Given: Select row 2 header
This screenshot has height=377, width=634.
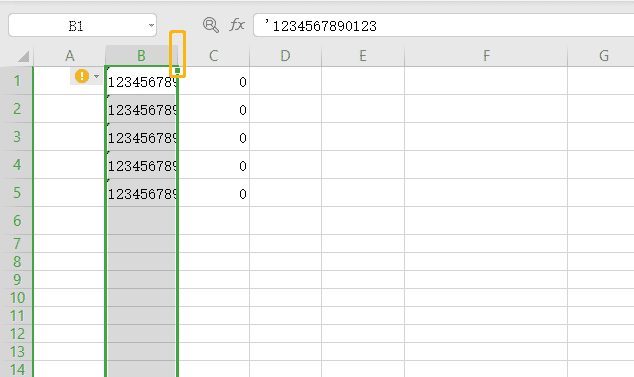Looking at the screenshot, I should tap(17, 109).
